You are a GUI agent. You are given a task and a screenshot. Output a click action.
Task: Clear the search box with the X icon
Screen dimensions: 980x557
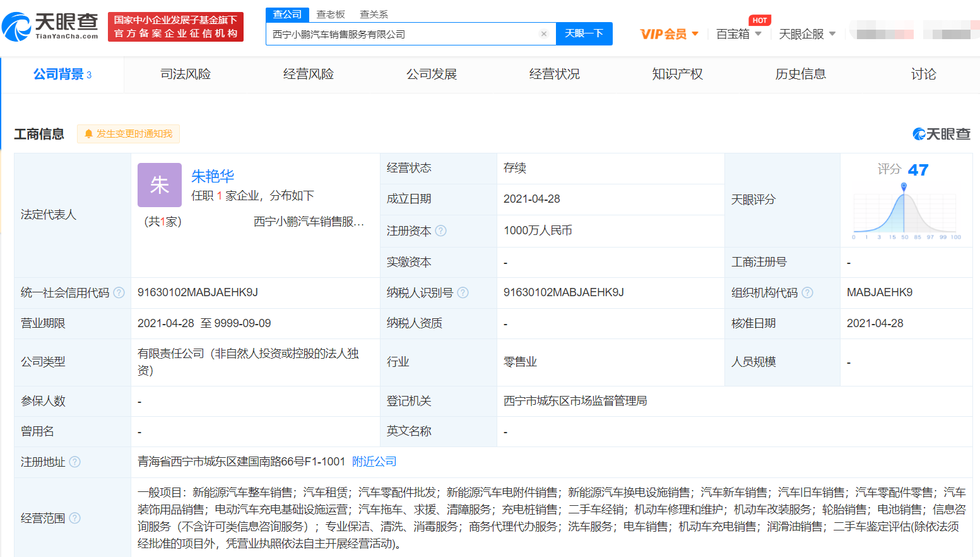pos(543,34)
